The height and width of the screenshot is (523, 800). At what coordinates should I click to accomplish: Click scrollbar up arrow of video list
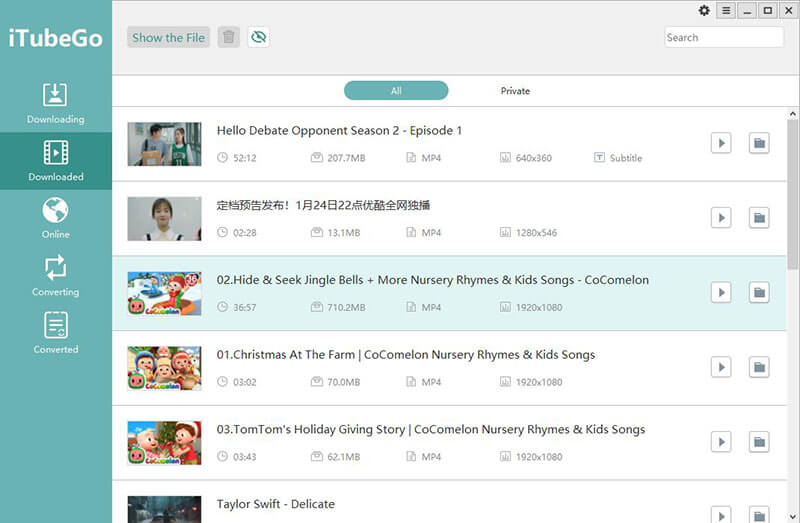pyautogui.click(x=793, y=114)
